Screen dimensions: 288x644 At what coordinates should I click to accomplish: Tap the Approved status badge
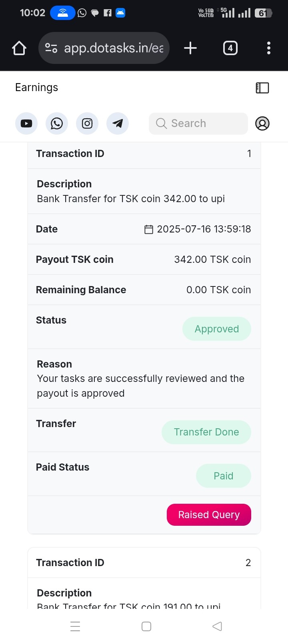[217, 329]
